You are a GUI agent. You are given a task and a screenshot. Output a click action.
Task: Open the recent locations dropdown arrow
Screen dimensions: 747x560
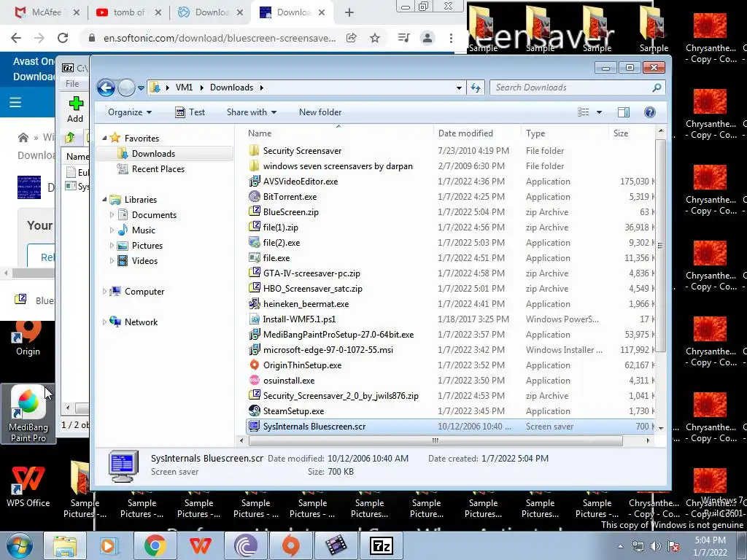click(x=141, y=88)
